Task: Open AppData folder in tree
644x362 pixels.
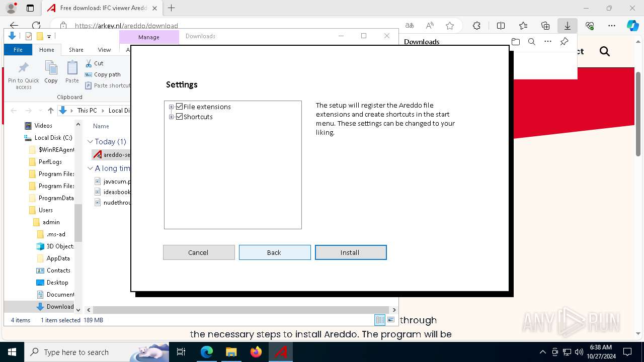Action: [x=58, y=258]
